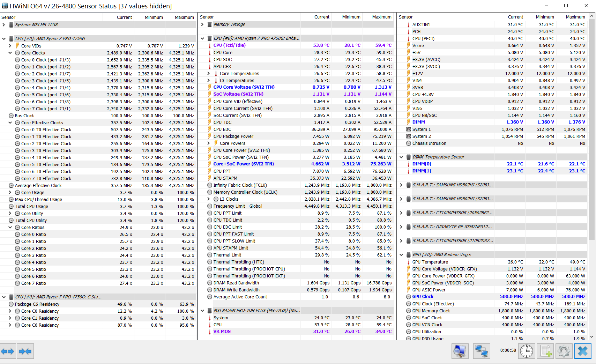Click the circle icon beside GPU Clock
Screen dimensions: 596x364
[409, 297]
